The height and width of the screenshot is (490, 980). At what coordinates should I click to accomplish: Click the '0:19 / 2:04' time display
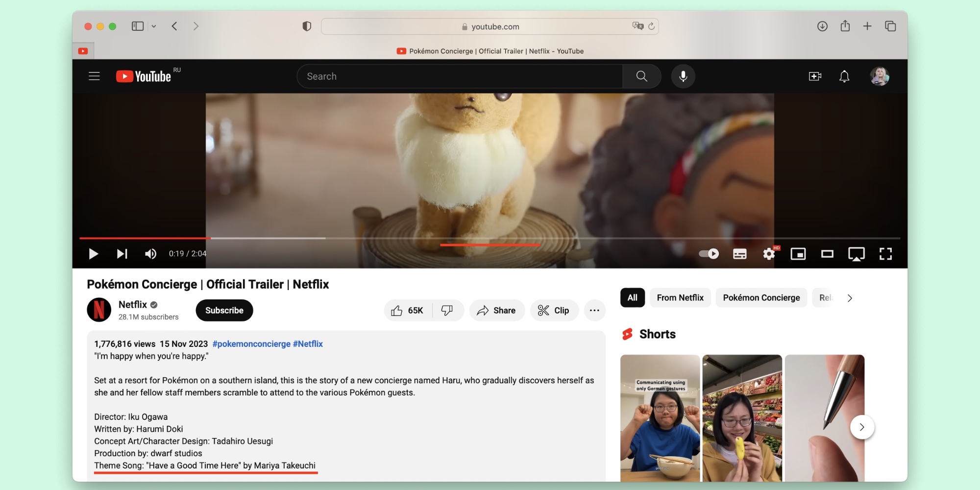[x=188, y=254]
